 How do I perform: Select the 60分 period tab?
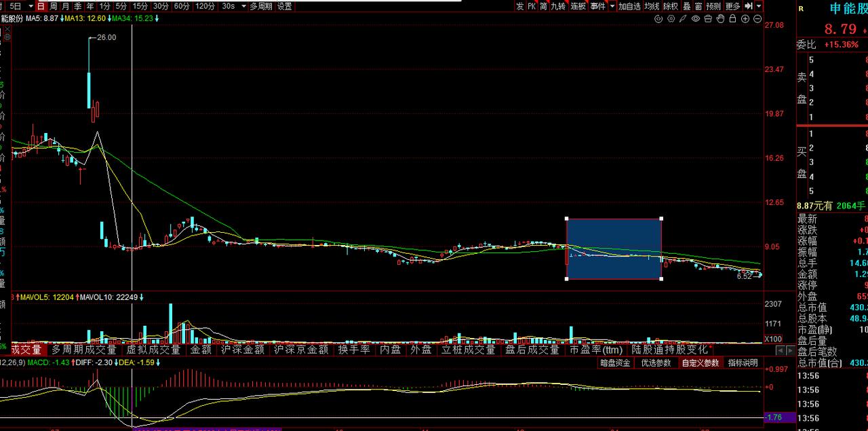click(x=182, y=6)
